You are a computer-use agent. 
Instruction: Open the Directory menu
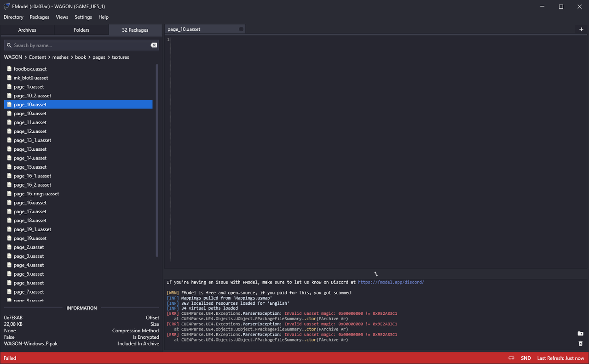pyautogui.click(x=13, y=17)
